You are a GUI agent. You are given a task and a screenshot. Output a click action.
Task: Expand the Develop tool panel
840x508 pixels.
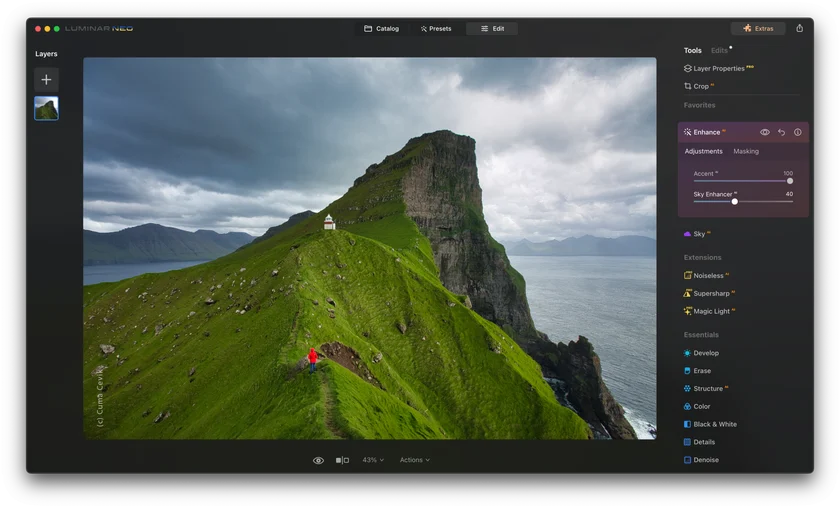coord(705,353)
